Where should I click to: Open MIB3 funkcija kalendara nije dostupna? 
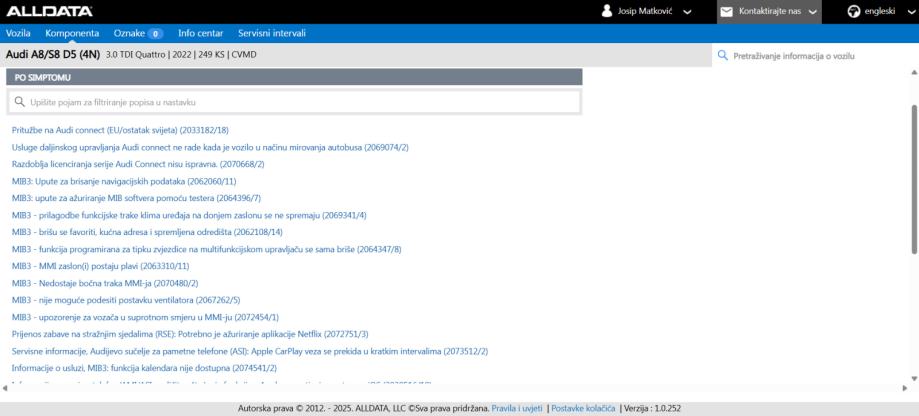pyautogui.click(x=144, y=368)
